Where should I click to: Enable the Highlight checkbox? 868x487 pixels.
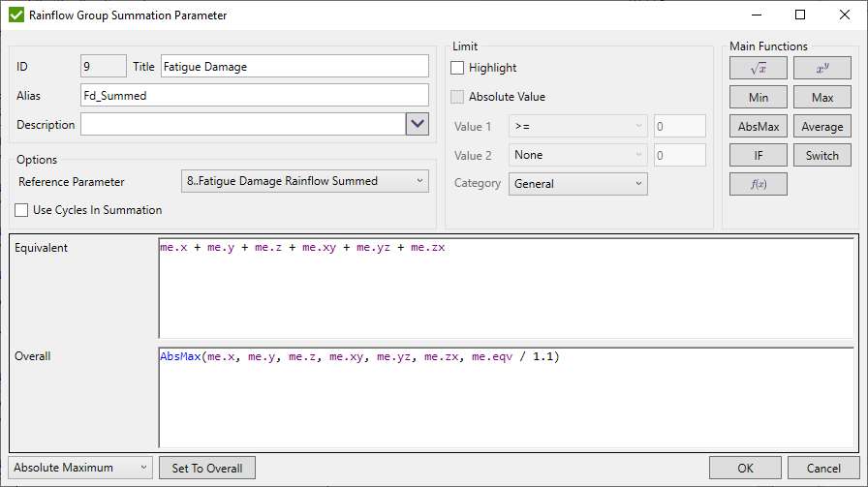(458, 68)
